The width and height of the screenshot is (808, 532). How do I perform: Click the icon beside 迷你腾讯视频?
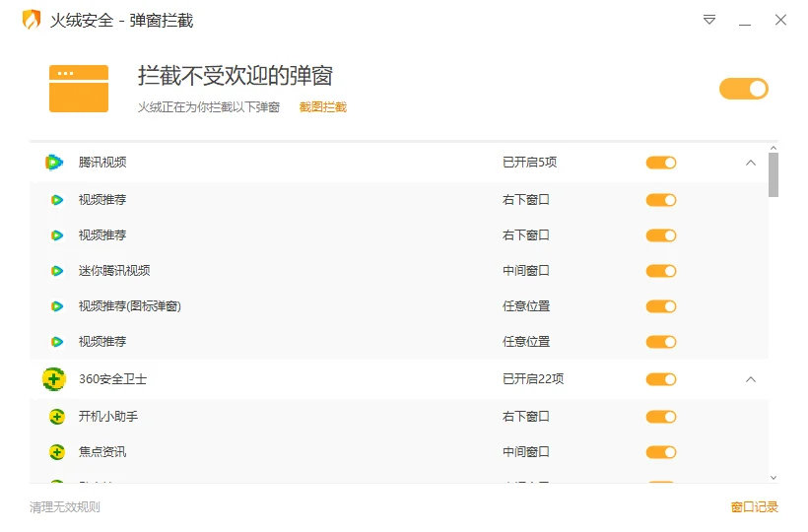coord(57,271)
